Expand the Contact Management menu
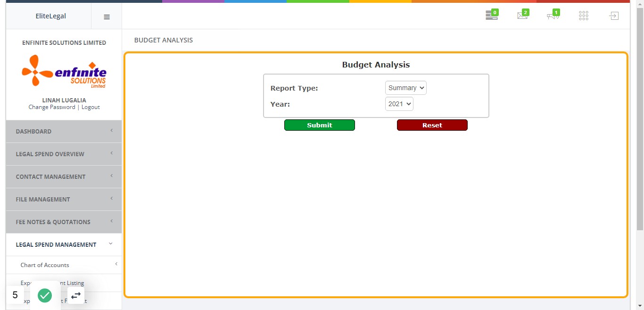Viewport: 644px width, 310px height. point(64,176)
